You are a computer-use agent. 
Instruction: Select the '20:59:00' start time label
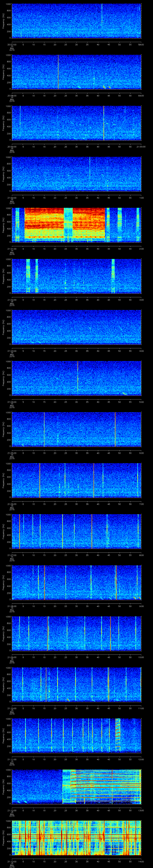pos(12,147)
